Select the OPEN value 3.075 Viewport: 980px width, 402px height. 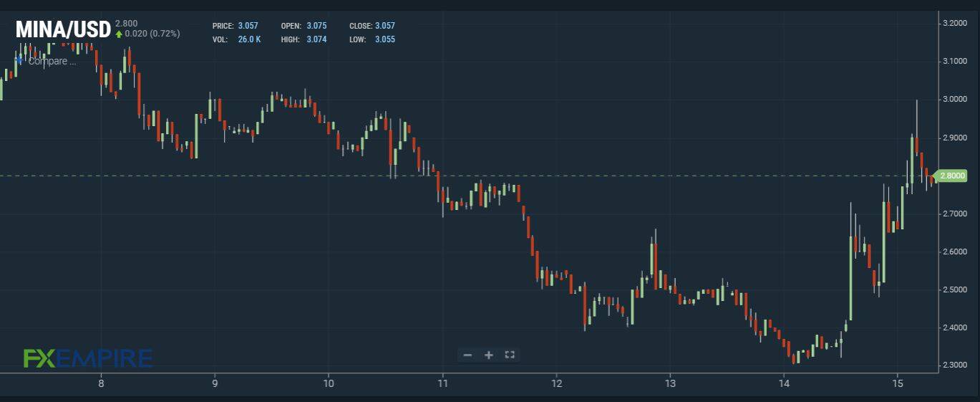click(316, 26)
